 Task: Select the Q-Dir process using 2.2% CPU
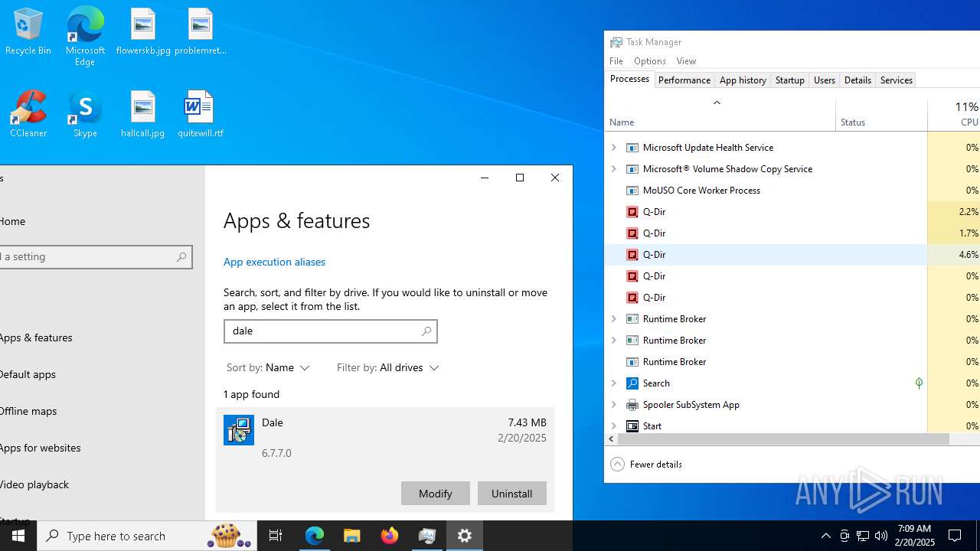[792, 212]
